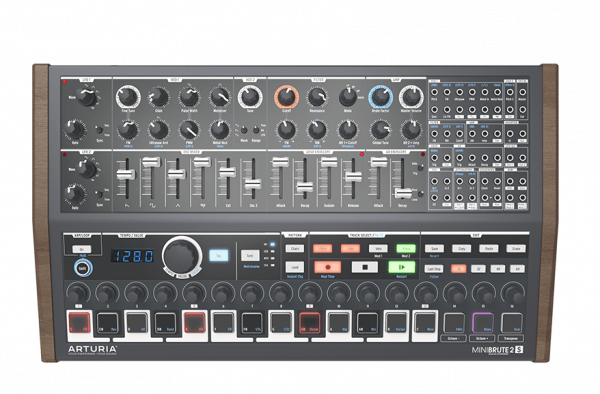This screenshot has width=600, height=394.
Task: Flip the LFO 2 Sync switch
Action: click(x=99, y=194)
